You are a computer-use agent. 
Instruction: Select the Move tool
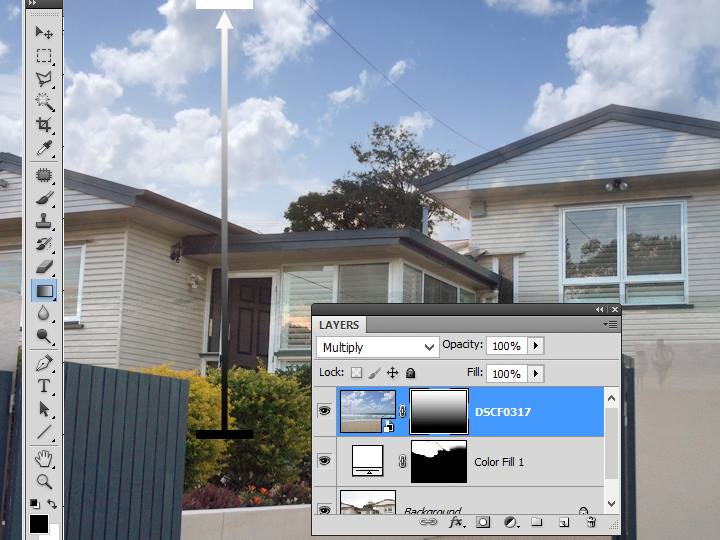(44, 33)
